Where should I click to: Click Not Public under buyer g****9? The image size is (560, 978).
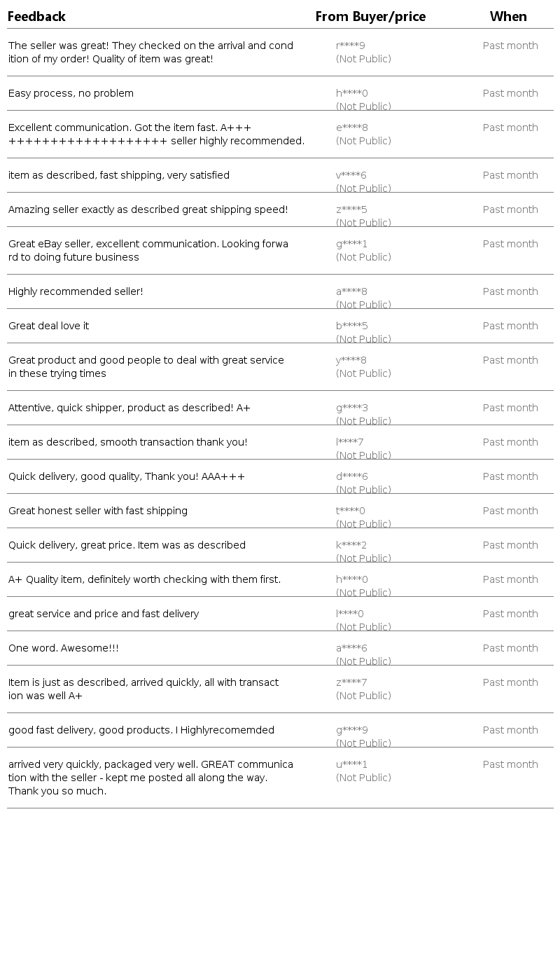363,743
